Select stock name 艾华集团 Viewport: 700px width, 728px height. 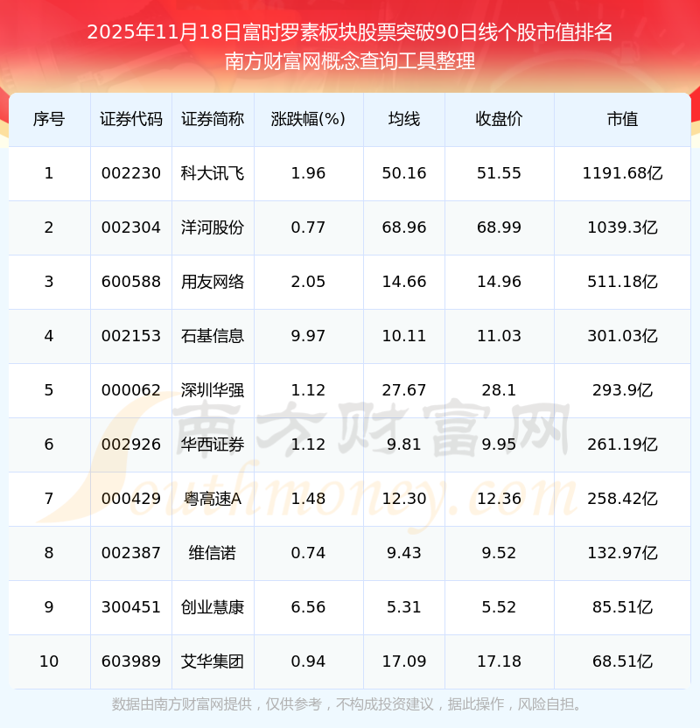point(213,661)
